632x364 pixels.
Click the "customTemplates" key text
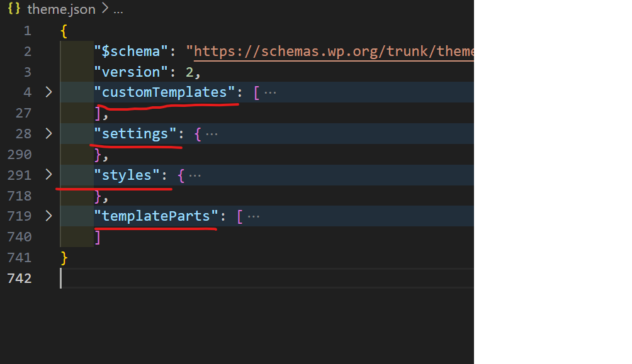pyautogui.click(x=164, y=92)
